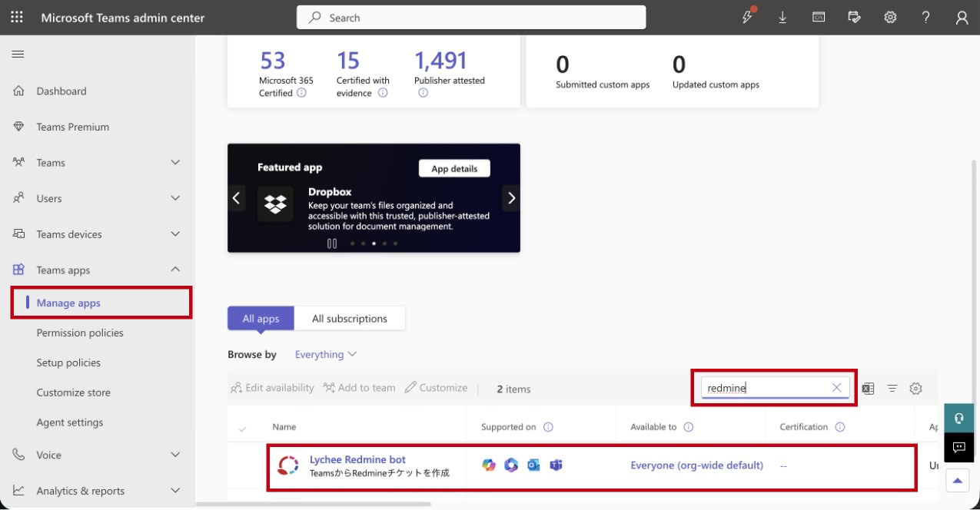The height and width of the screenshot is (510, 980).
Task: Open Cloud Shell from the header
Action: pos(819,18)
